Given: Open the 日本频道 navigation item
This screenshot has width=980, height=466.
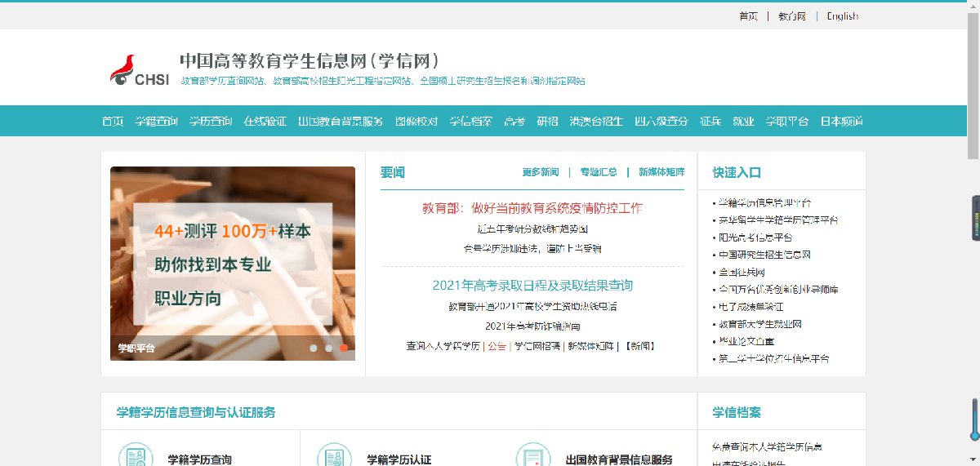Looking at the screenshot, I should pos(841,121).
